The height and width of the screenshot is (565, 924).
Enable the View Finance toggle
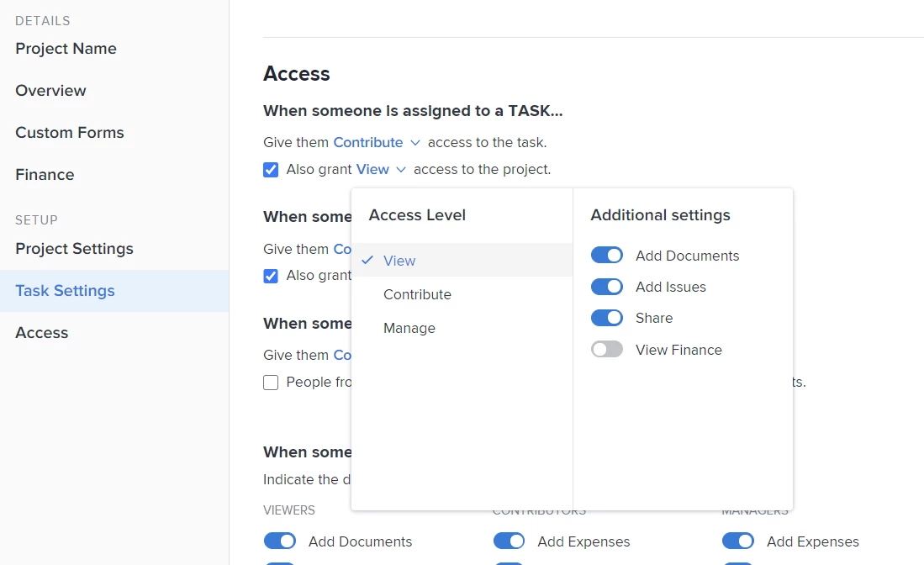tap(606, 350)
